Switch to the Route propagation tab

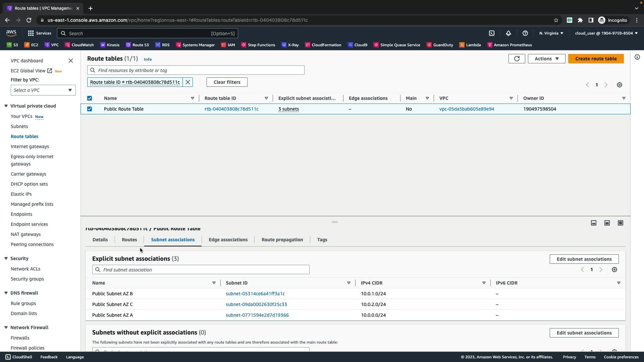pos(282,240)
